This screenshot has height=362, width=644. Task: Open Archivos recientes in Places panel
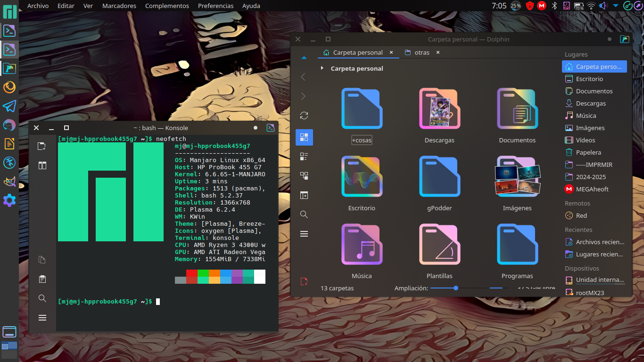[x=594, y=242]
